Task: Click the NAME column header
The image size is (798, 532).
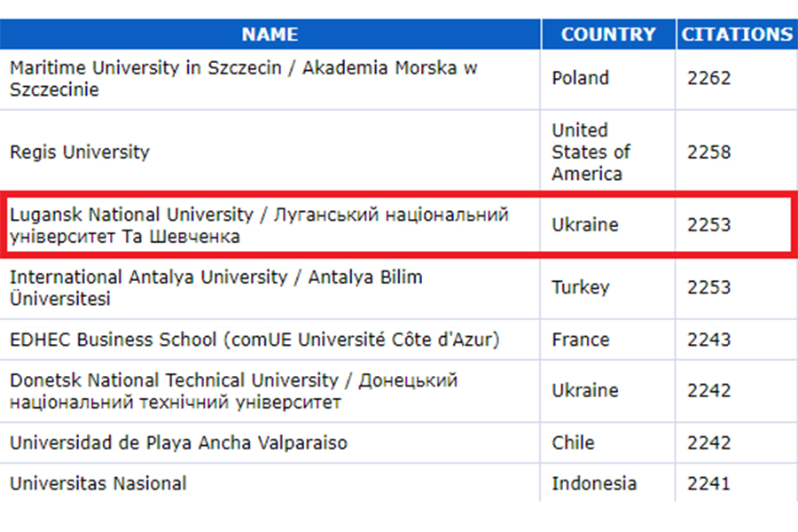Action: [x=270, y=35]
